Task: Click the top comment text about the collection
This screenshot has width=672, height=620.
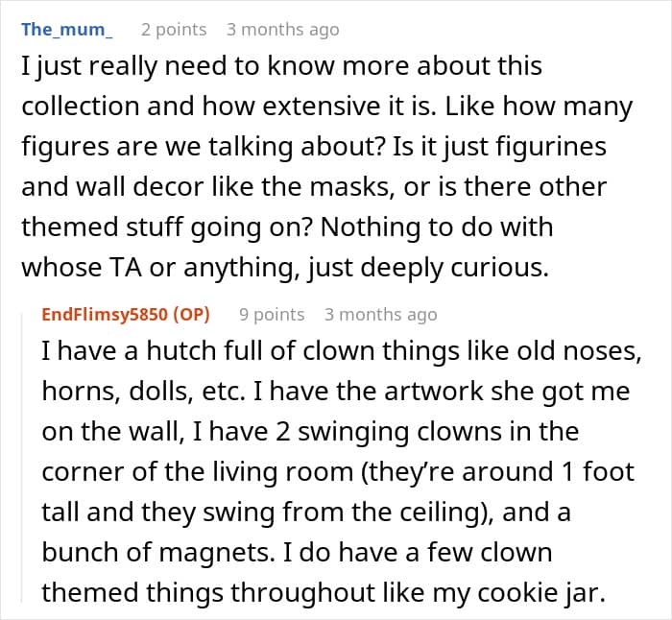Action: pos(327,167)
